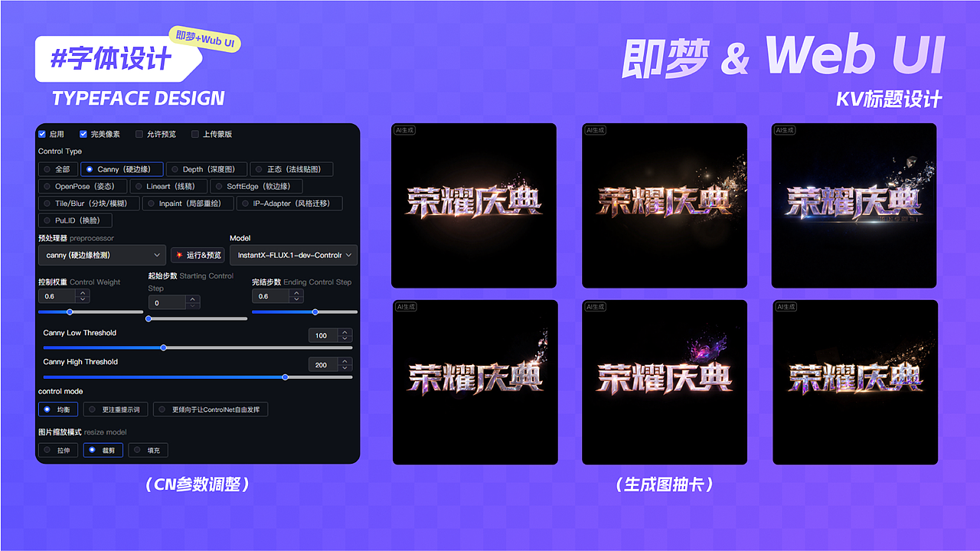Viewport: 980px width, 551px height.
Task: Switch to the OpenPose（姿态）control type
Action: [x=83, y=186]
